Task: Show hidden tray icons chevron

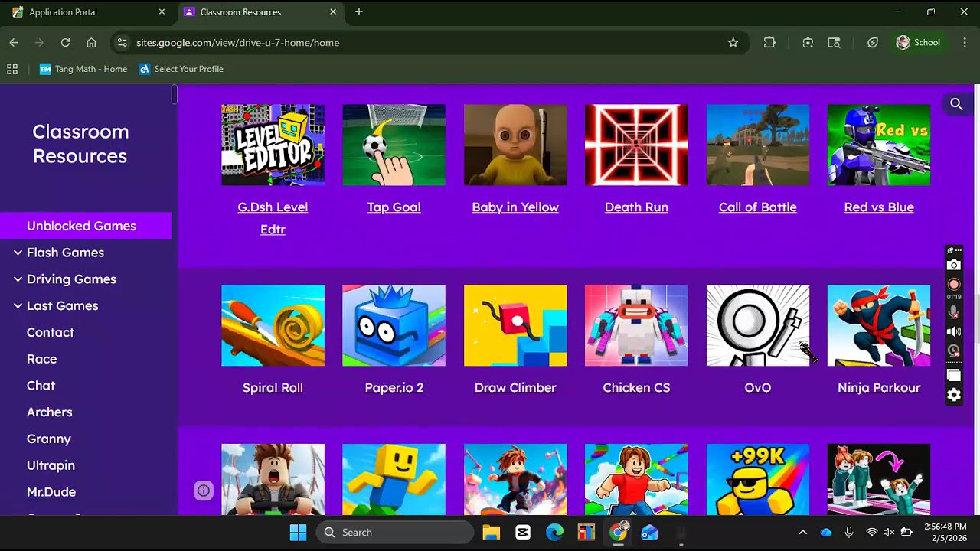Action: click(x=802, y=533)
